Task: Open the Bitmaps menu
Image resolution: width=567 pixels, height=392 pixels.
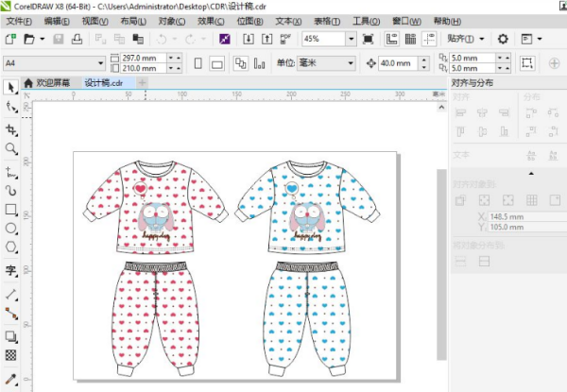Action: click(249, 22)
